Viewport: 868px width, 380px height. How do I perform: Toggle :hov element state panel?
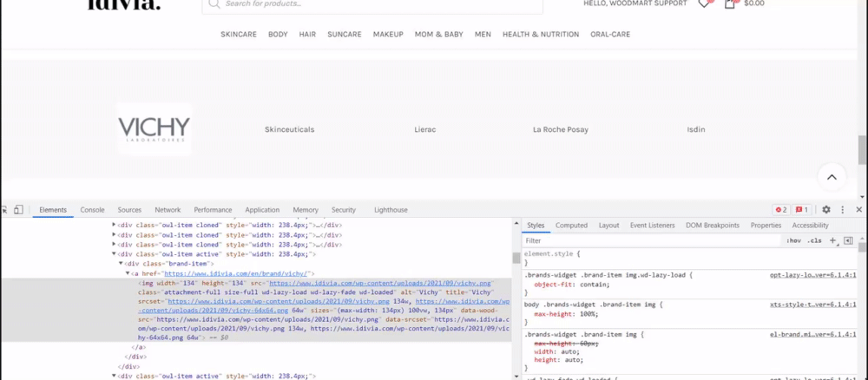tap(793, 240)
